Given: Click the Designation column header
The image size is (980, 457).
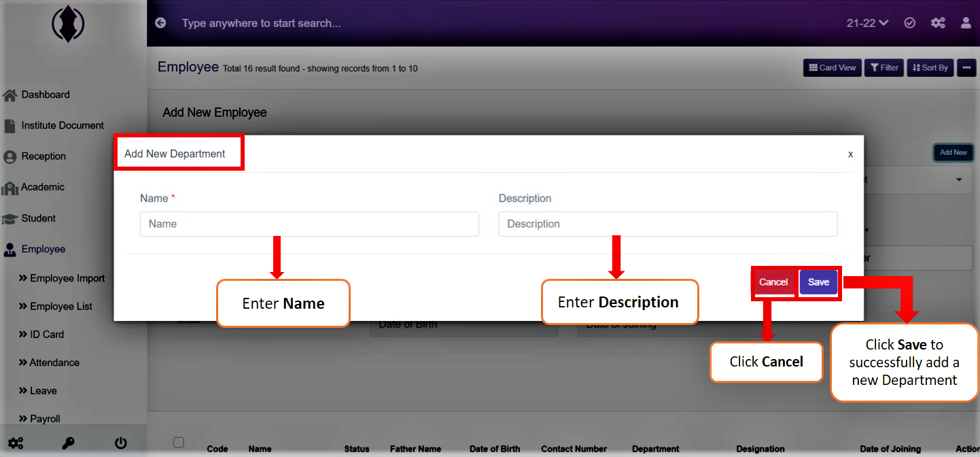Looking at the screenshot, I should [760, 449].
